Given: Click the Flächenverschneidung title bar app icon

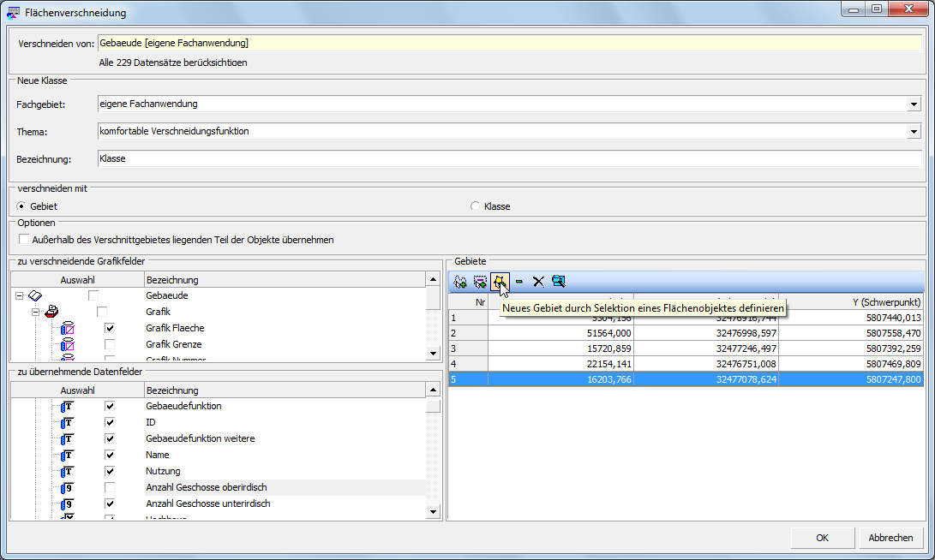Looking at the screenshot, I should [13, 13].
